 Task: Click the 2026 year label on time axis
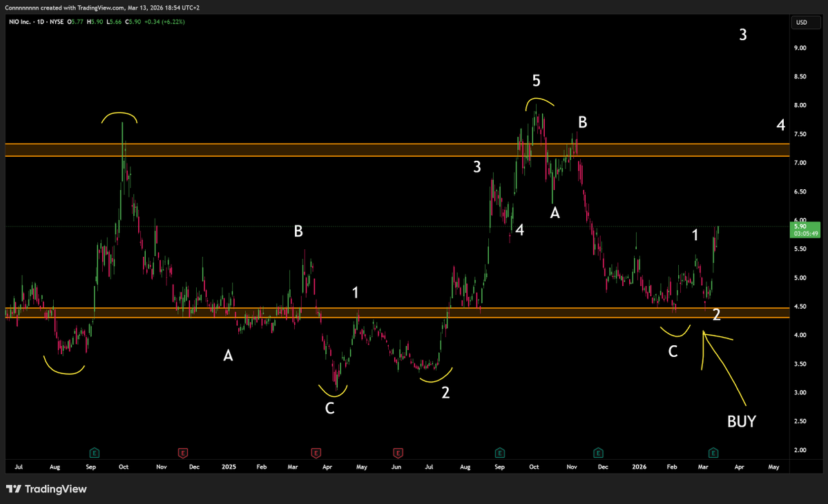[639, 467]
